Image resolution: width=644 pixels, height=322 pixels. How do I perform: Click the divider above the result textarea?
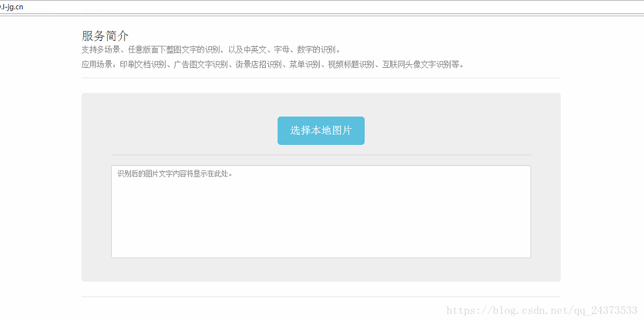tap(321, 155)
